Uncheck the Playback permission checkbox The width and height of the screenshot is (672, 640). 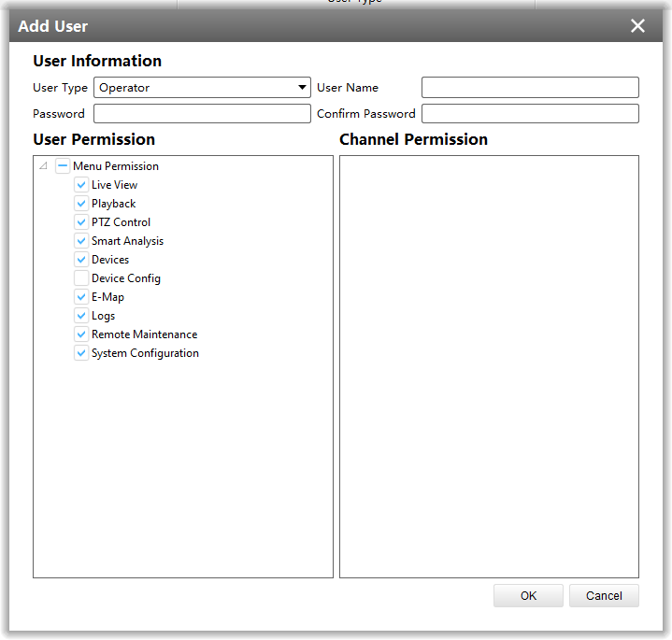click(81, 204)
